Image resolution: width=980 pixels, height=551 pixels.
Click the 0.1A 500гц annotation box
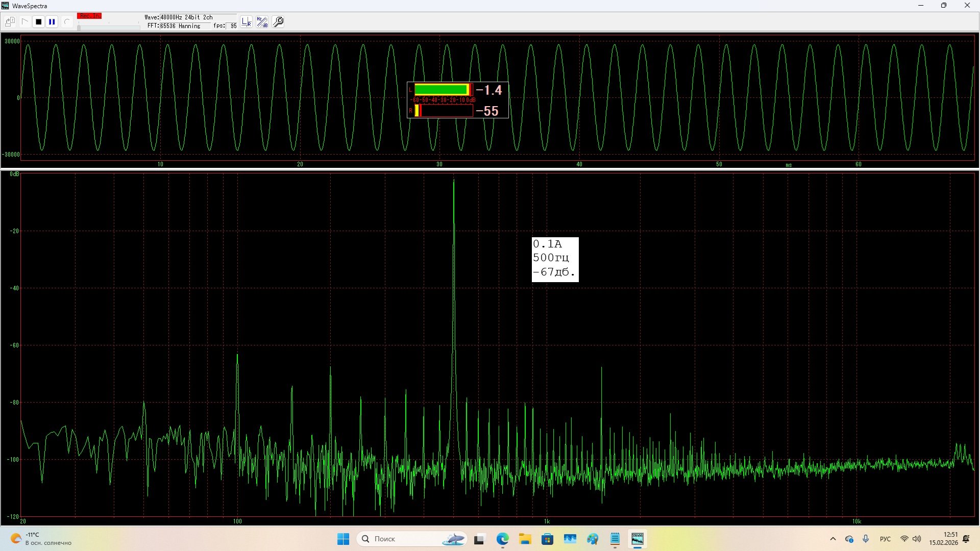tap(555, 259)
